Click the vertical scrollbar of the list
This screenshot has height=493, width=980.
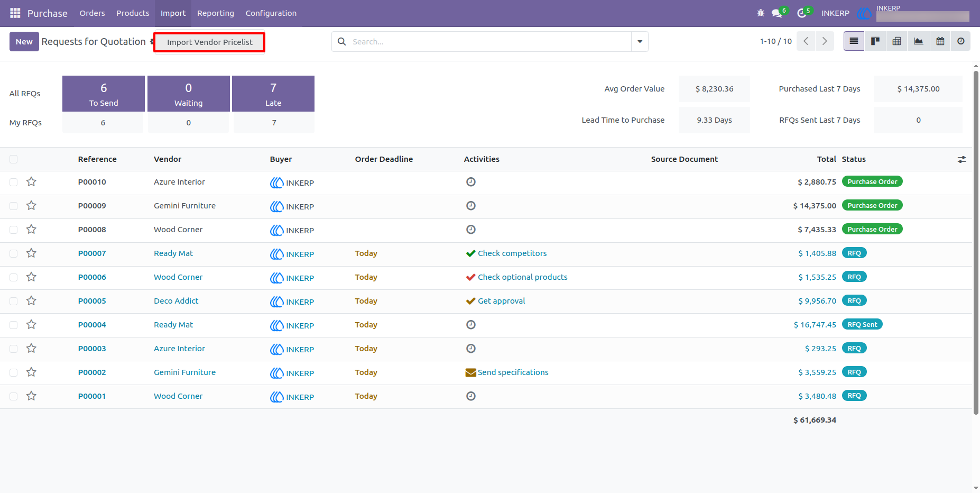click(x=976, y=242)
